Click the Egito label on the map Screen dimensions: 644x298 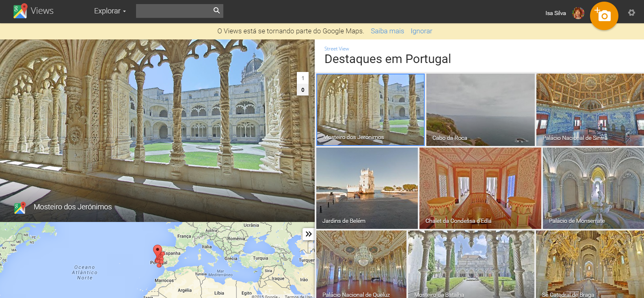pyautogui.click(x=246, y=293)
